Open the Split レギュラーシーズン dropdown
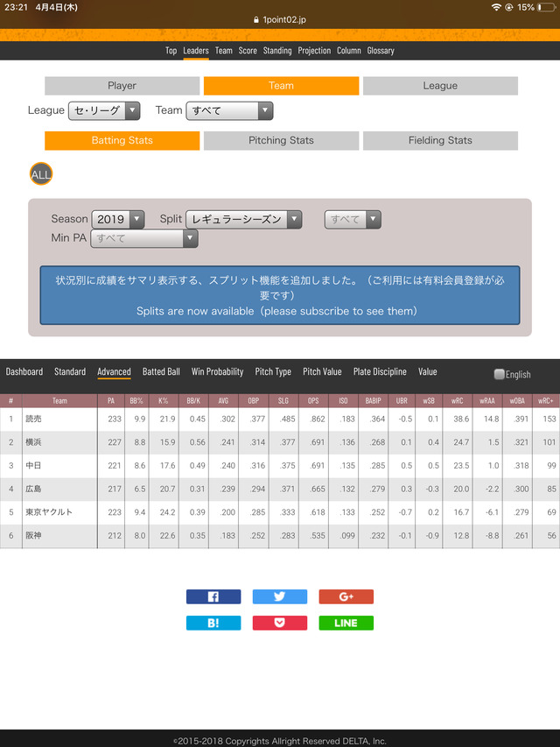 (x=244, y=219)
